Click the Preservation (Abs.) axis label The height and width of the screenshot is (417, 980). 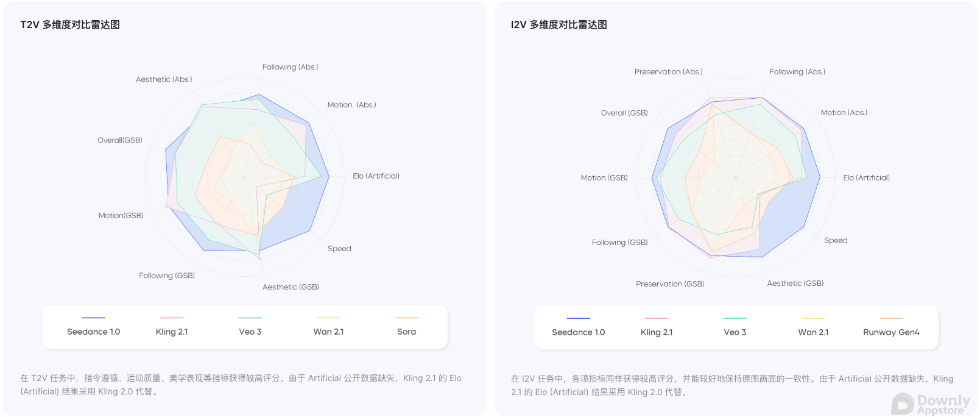coord(669,71)
